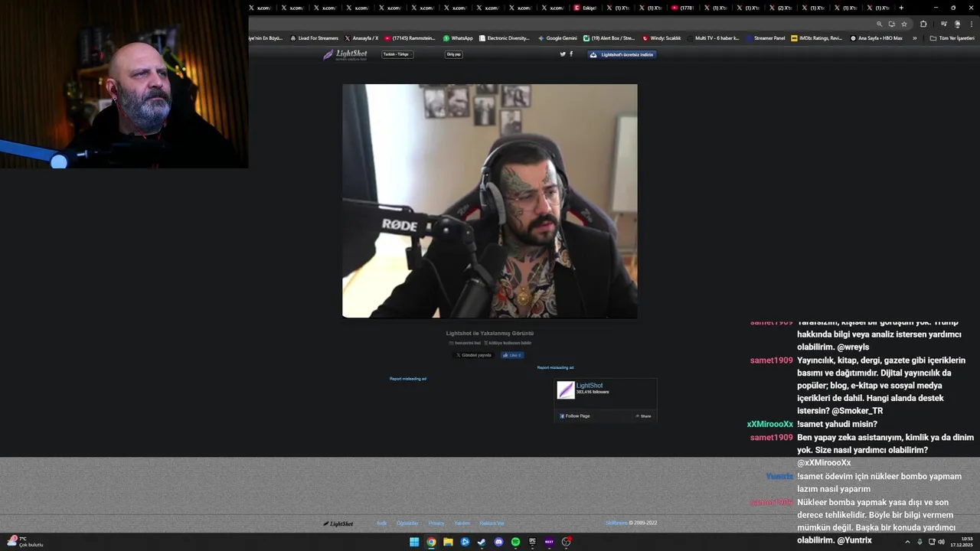Open the Tüm Yer İşaretleri bookmarks folder
This screenshot has height=551, width=980.
tap(952, 38)
